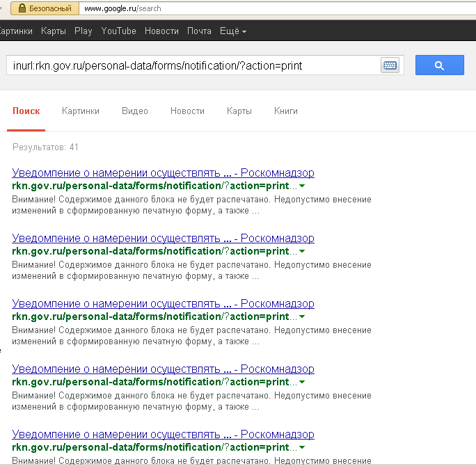Click the third result's Внимание! snippet text
476x466 pixels.
pos(191,336)
